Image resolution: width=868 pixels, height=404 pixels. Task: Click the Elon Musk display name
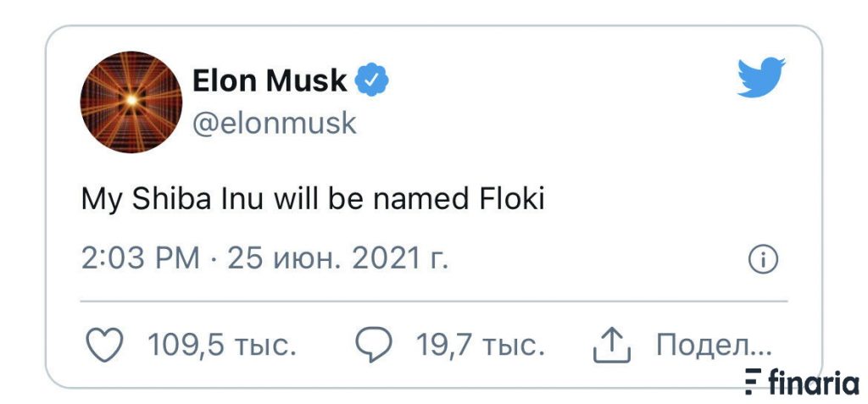tap(270, 80)
